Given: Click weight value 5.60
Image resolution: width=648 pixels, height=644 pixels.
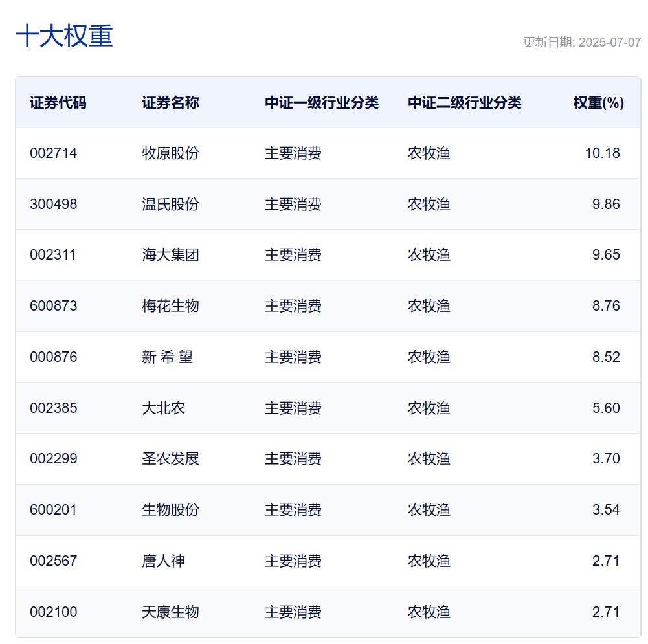Looking at the screenshot, I should click(x=607, y=408).
